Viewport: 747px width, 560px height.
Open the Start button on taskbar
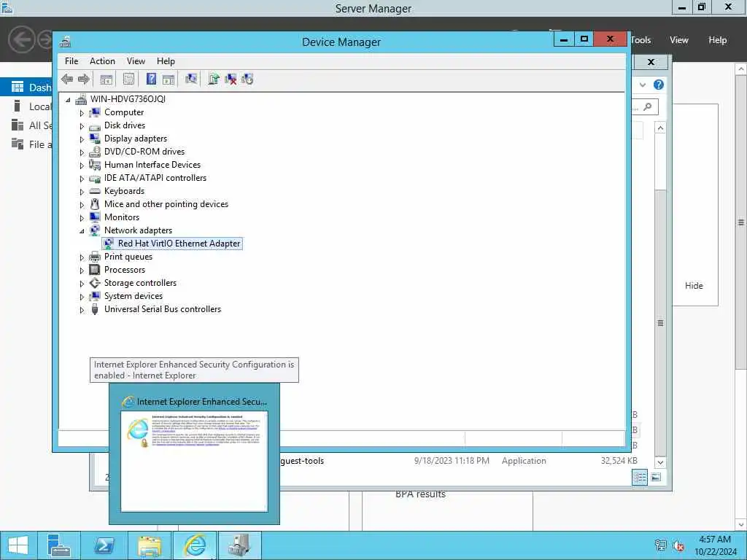pyautogui.click(x=18, y=545)
